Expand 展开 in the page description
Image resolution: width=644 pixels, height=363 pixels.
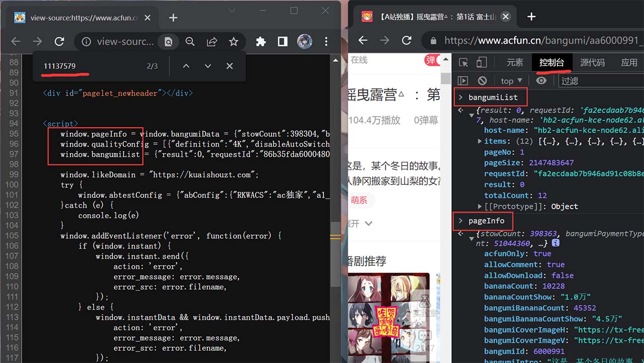coord(360,223)
